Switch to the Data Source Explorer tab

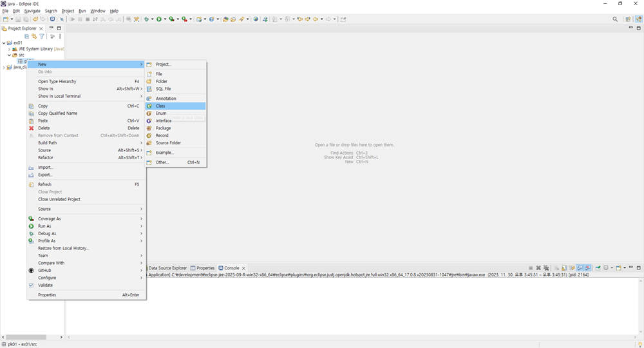pyautogui.click(x=167, y=268)
